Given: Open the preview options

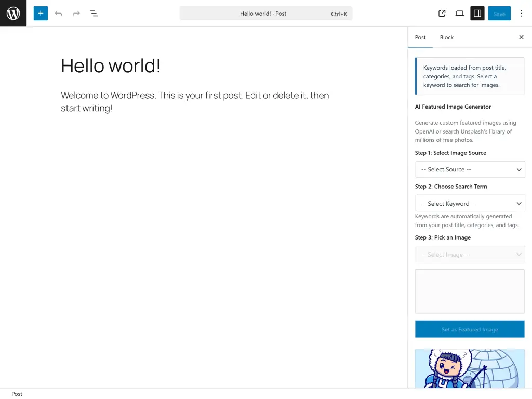Looking at the screenshot, I should click(x=460, y=14).
